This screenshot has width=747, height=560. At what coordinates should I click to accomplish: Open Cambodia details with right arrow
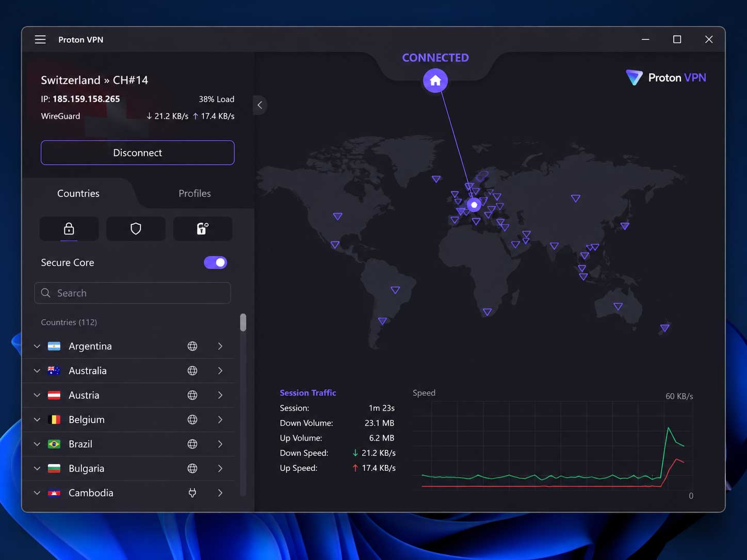point(220,493)
